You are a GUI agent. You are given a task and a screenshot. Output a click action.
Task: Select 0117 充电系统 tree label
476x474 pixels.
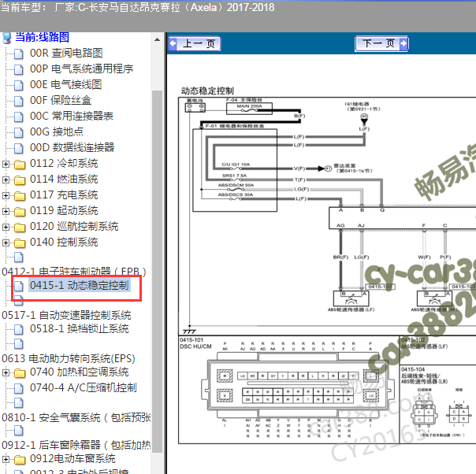[64, 195]
